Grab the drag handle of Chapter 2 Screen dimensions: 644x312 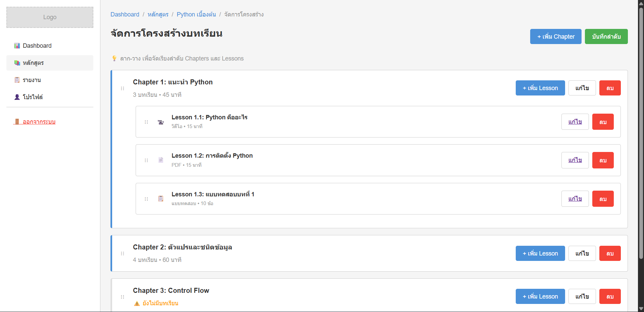coord(123,253)
